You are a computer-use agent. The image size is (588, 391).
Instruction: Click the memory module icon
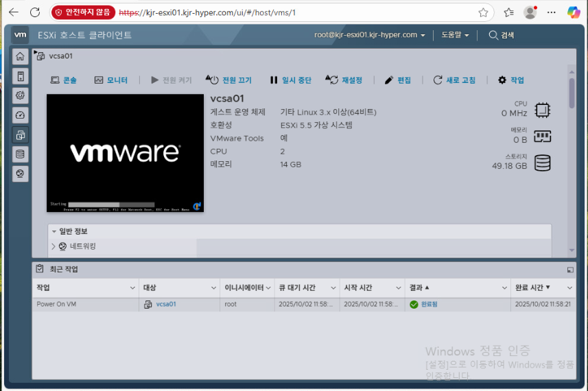coord(542,137)
